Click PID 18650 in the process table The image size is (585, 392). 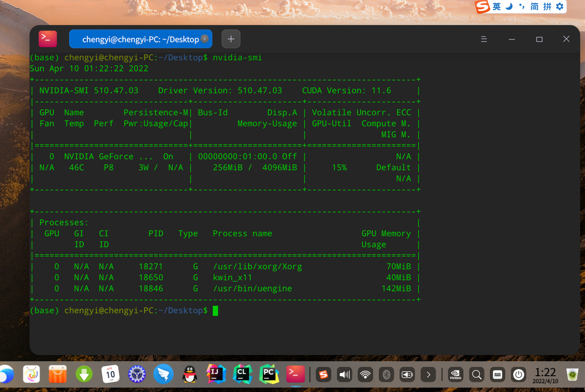click(151, 278)
